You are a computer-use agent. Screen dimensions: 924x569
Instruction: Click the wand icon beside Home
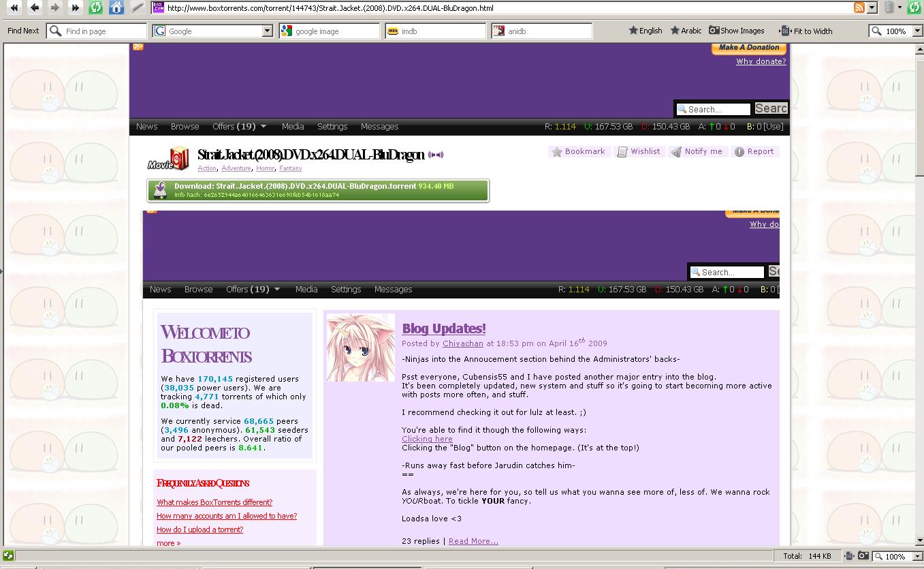click(x=137, y=7)
